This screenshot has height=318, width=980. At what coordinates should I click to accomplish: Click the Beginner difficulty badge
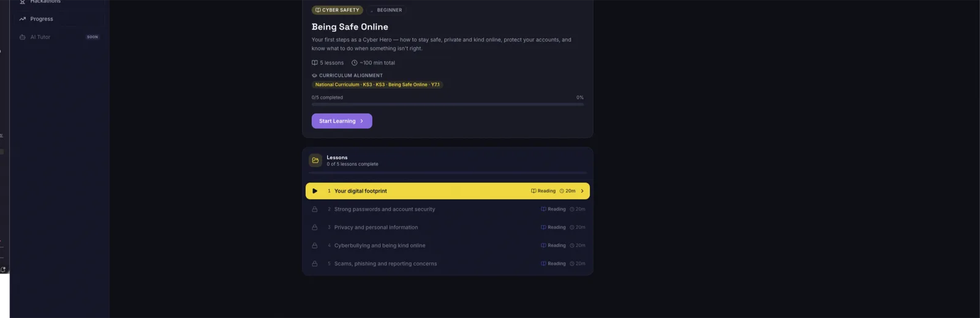(386, 10)
